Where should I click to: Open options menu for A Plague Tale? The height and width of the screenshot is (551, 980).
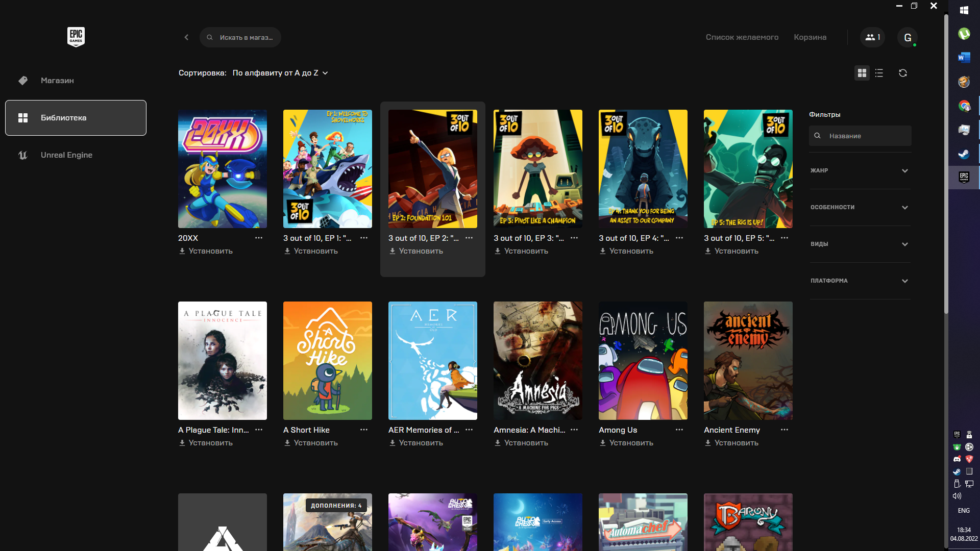click(x=259, y=430)
